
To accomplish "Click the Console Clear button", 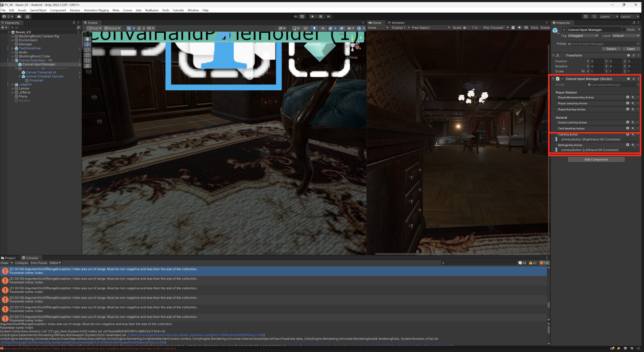I will click(5, 263).
